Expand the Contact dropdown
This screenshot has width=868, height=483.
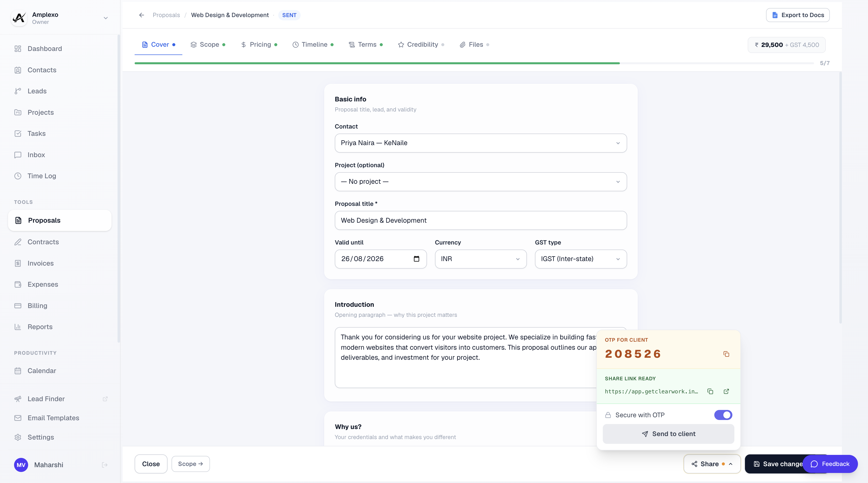point(480,143)
